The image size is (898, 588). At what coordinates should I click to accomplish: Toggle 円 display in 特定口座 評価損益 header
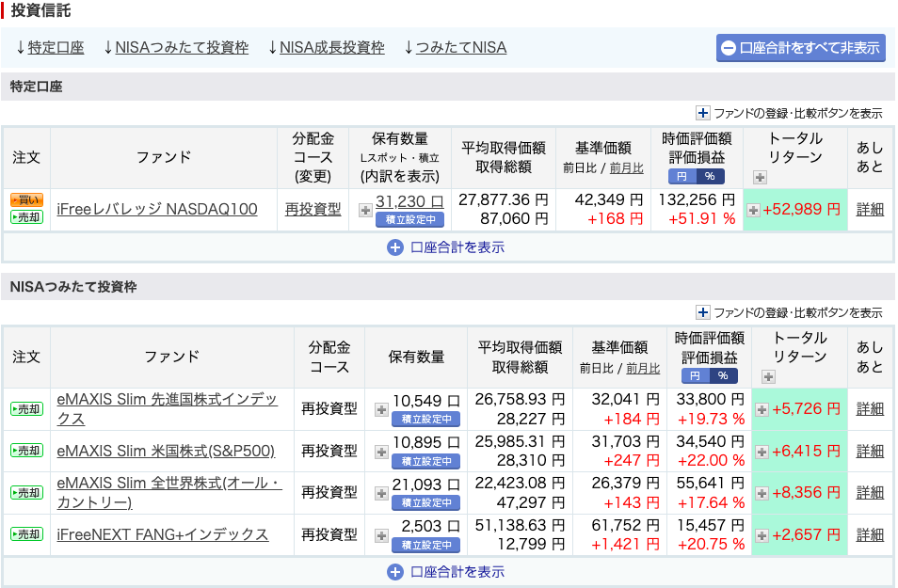tap(682, 176)
